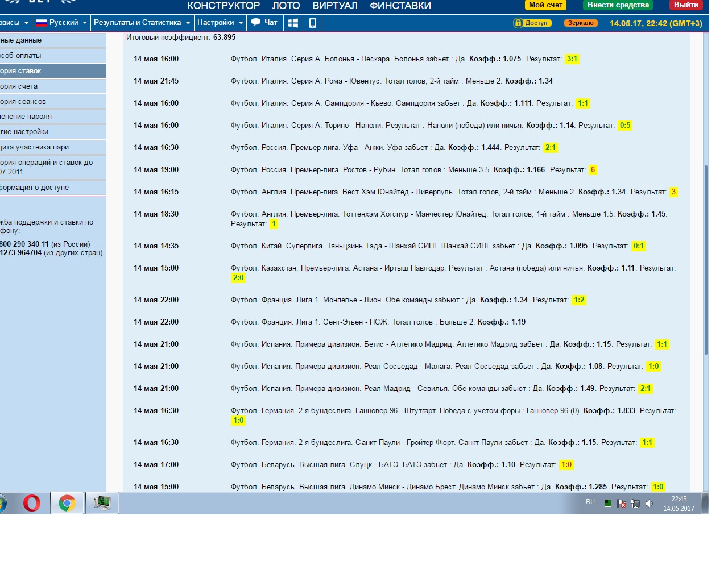Open the КОНСТРУКТОР section
This screenshot has height=582, width=728.
(x=224, y=6)
